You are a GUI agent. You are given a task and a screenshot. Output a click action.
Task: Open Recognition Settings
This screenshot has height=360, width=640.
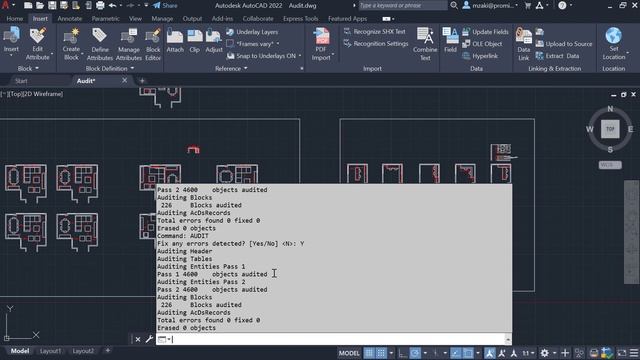pos(376,43)
